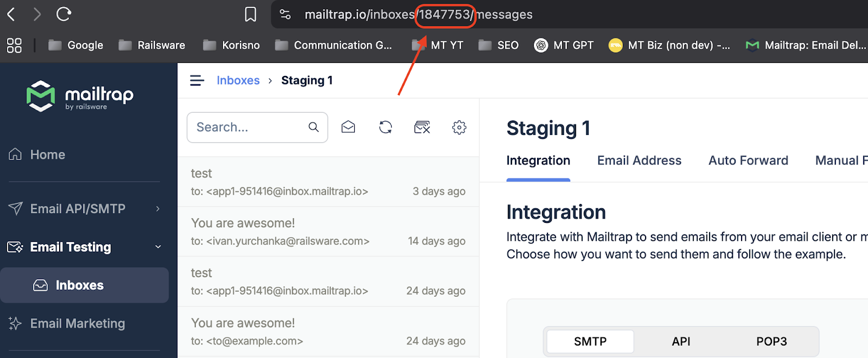Refresh the inbox with the circular arrows icon
The width and height of the screenshot is (868, 358).
click(x=386, y=127)
